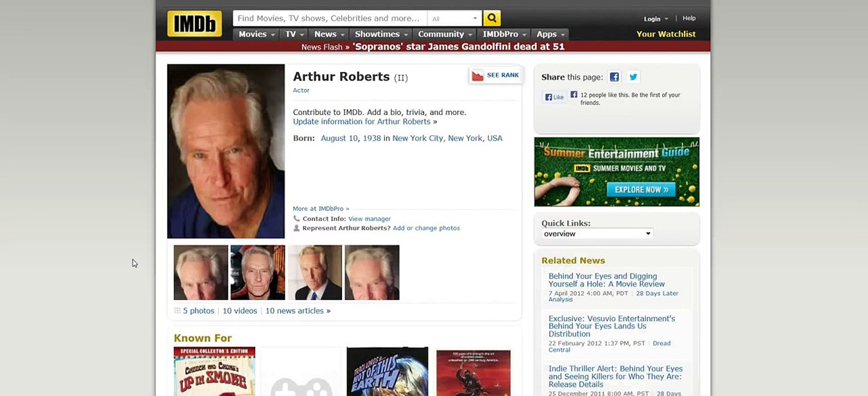Click birth year 1938 link

(x=372, y=138)
